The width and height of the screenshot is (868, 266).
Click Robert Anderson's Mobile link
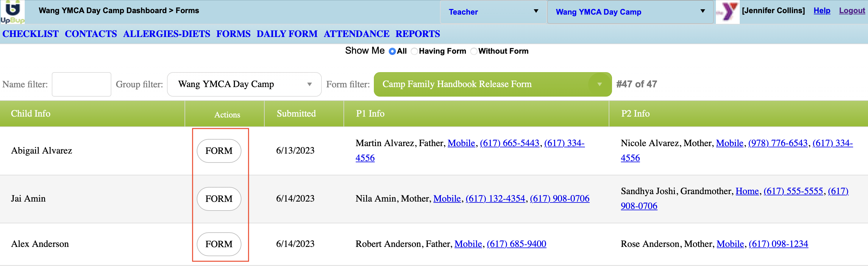[468, 244]
